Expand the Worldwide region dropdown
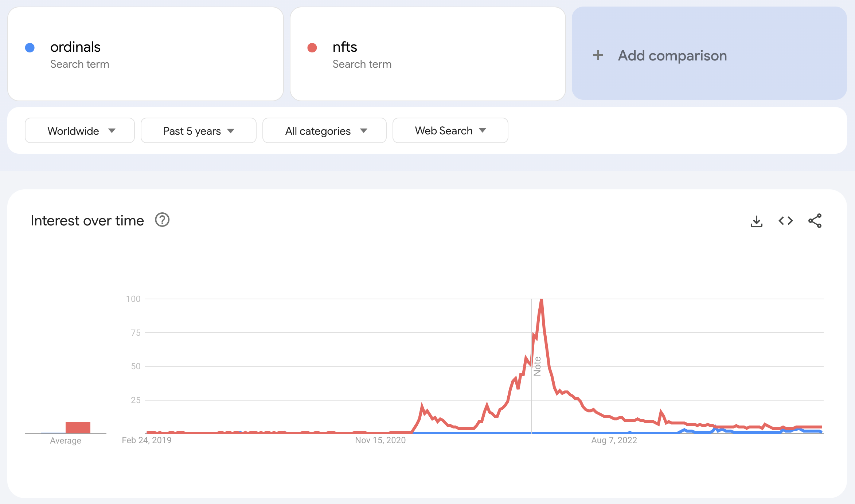The width and height of the screenshot is (855, 504). pos(80,131)
